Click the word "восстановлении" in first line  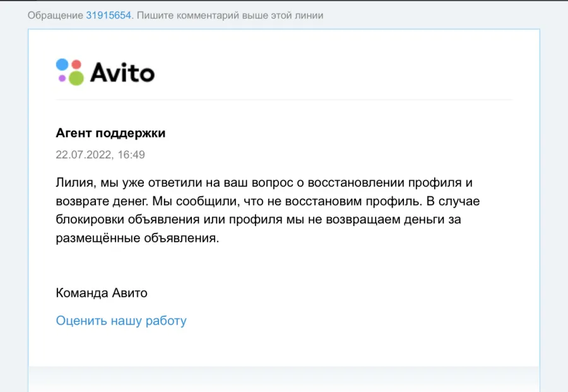356,182
